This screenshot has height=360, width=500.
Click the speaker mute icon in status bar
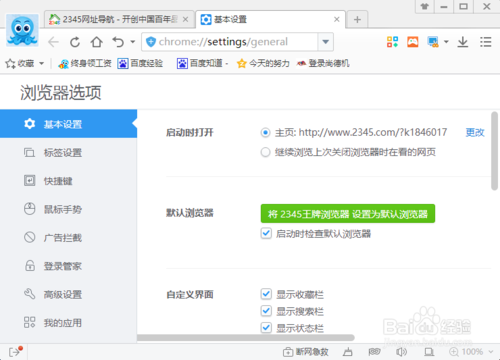(401, 352)
